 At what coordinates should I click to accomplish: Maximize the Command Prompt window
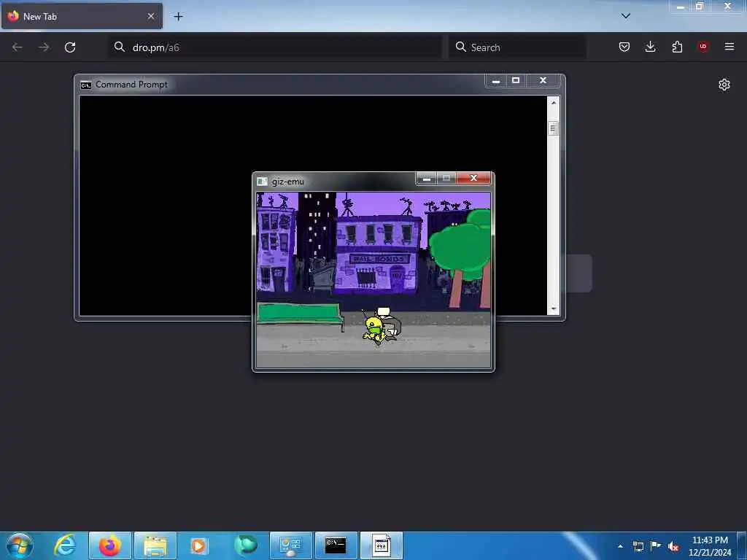pyautogui.click(x=516, y=81)
